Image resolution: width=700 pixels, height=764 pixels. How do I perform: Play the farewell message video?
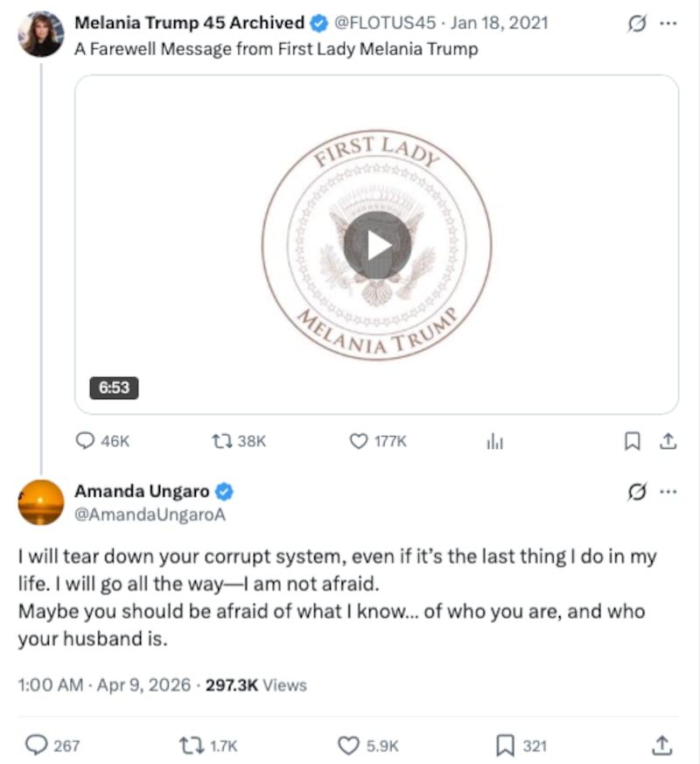[x=376, y=243]
